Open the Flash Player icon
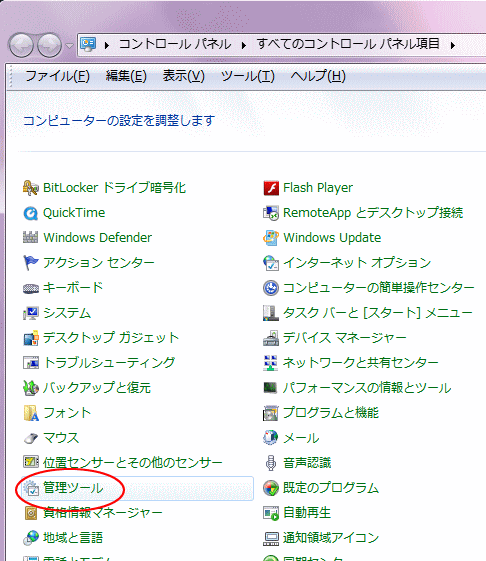 tap(271, 188)
